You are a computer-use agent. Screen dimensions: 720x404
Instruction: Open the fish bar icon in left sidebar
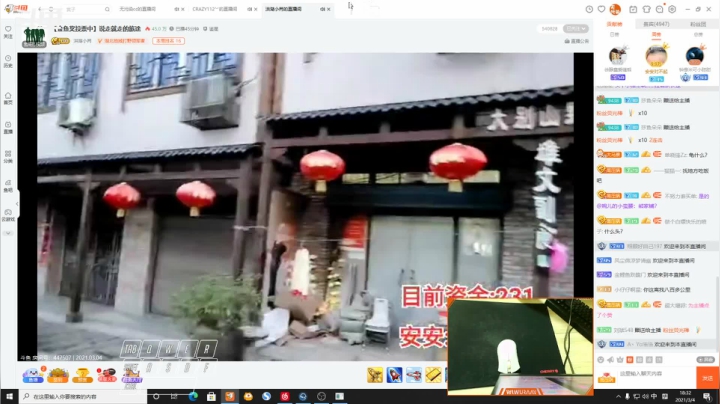(x=8, y=186)
